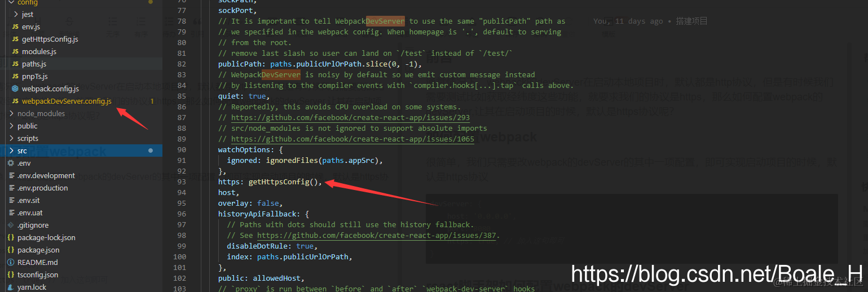
Task: Click git icon beside .gitignore
Action: coord(11,225)
